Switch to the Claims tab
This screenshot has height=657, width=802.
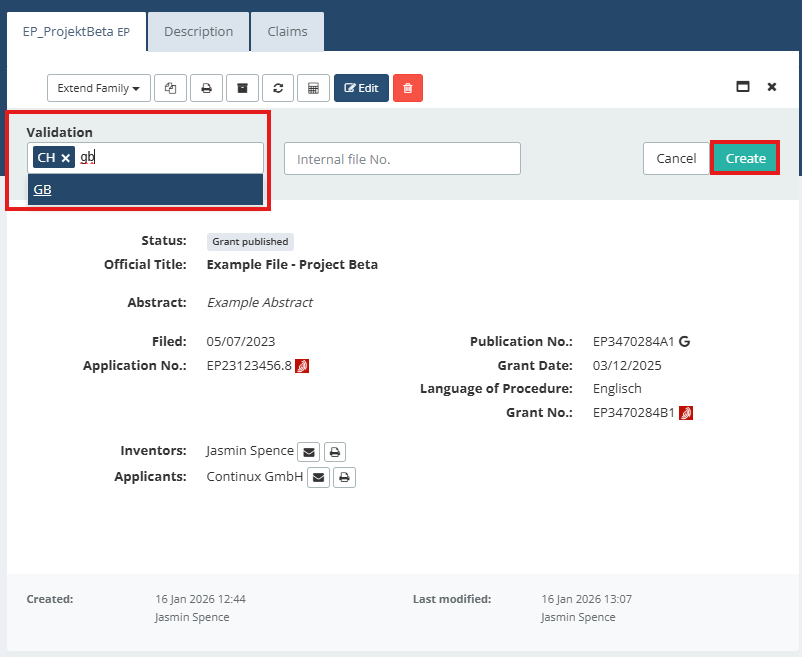click(287, 32)
